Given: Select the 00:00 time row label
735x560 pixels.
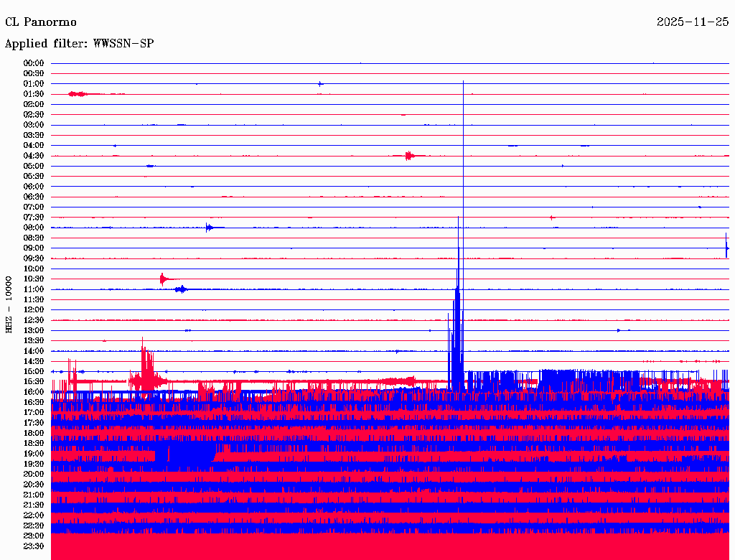Looking at the screenshot, I should point(34,63).
